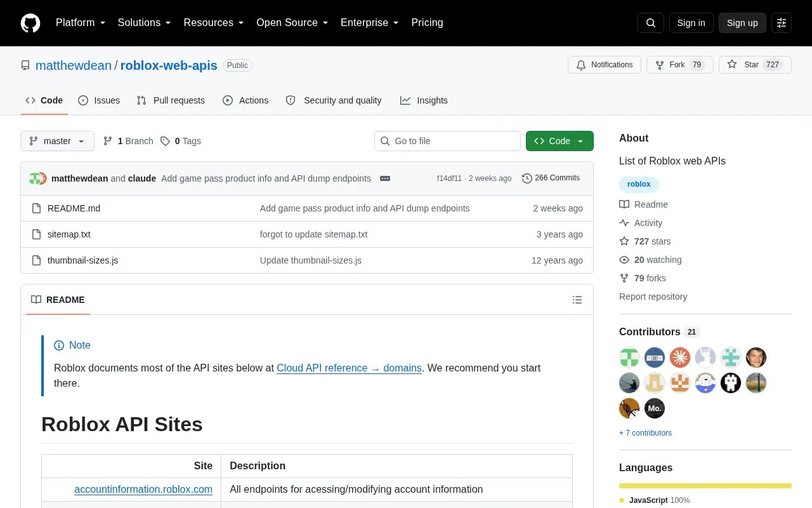Open the Security and quality tab
The width and height of the screenshot is (812, 508).
coord(334,100)
